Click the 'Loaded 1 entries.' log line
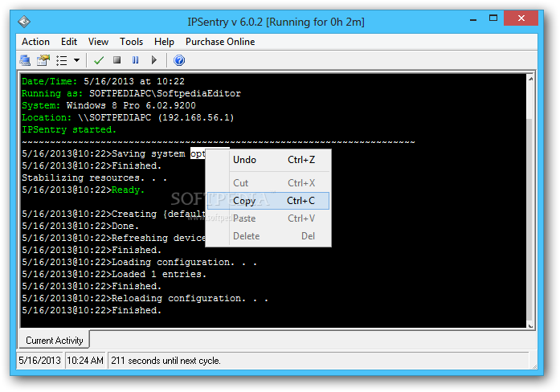Screen dimensions: 560x392 click(x=114, y=274)
